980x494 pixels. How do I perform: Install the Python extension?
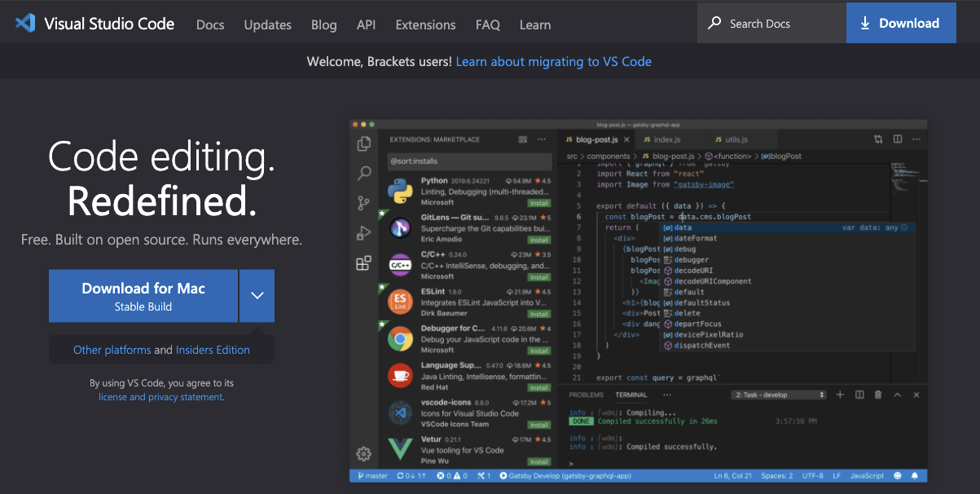[x=539, y=203]
